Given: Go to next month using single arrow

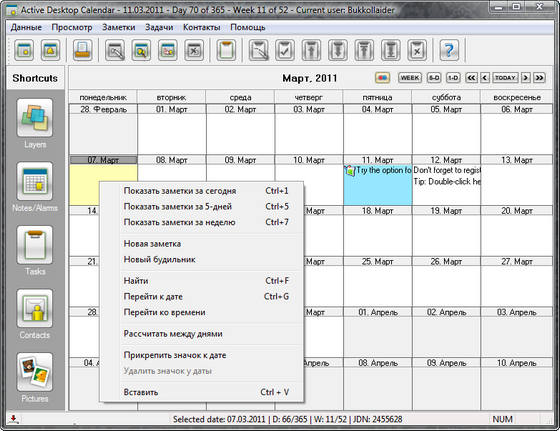Looking at the screenshot, I should [525, 78].
